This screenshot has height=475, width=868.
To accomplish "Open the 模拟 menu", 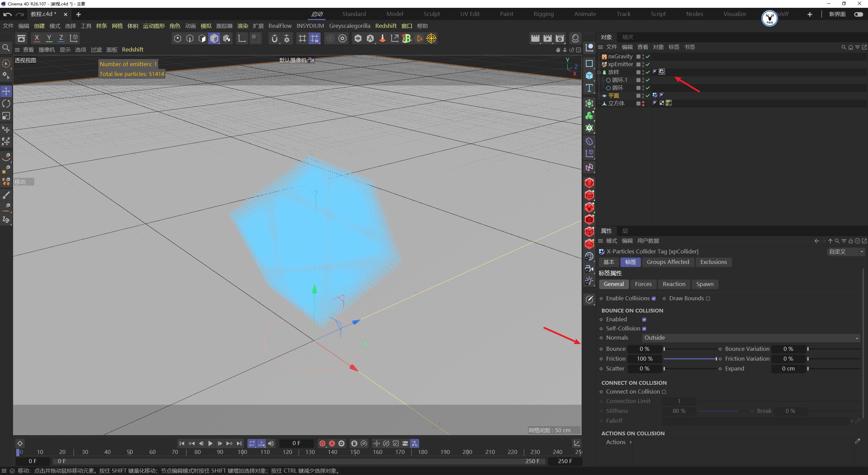I will pyautogui.click(x=206, y=26).
